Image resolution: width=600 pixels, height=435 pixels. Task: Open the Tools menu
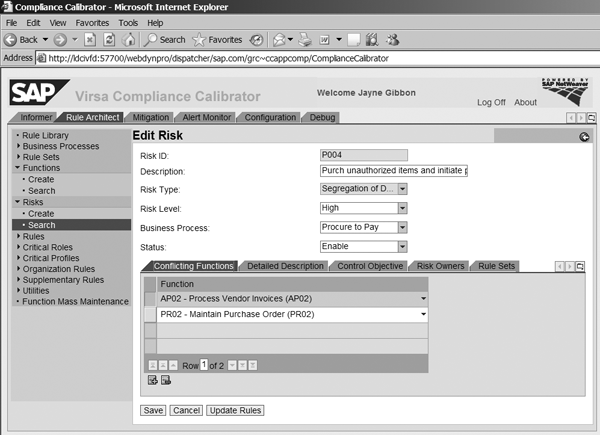(x=128, y=23)
